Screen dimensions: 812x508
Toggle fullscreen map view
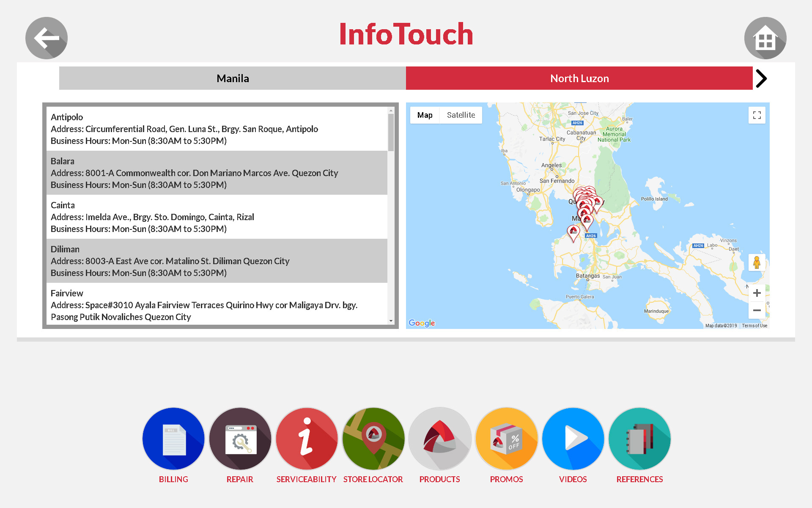point(757,115)
